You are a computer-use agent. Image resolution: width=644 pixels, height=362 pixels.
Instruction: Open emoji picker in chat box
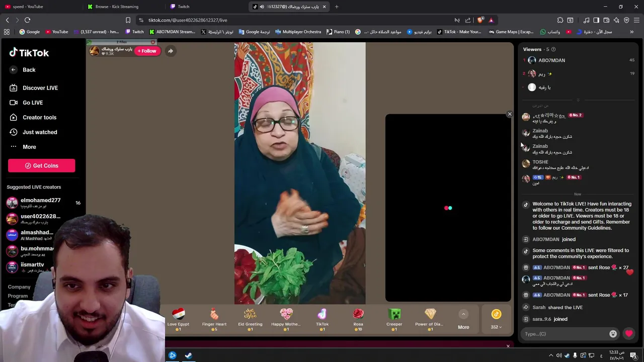tap(613, 334)
